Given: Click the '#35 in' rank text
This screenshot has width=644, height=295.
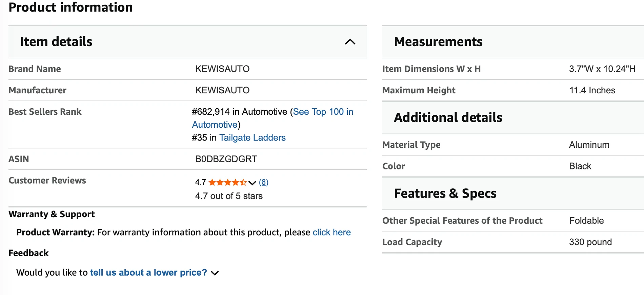Looking at the screenshot, I should click(204, 137).
